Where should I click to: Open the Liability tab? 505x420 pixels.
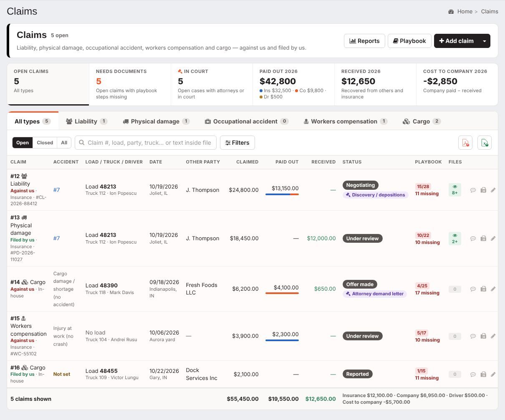86,121
